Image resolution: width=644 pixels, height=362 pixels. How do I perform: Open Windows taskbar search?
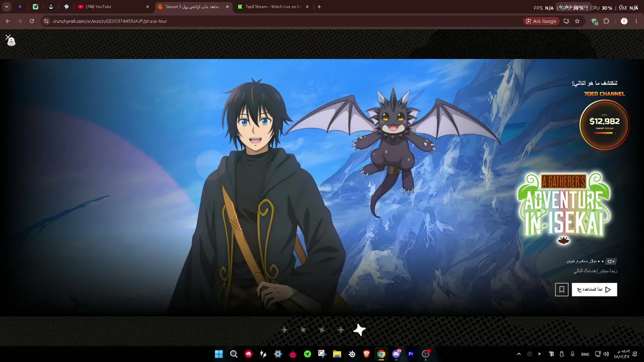tap(233, 354)
